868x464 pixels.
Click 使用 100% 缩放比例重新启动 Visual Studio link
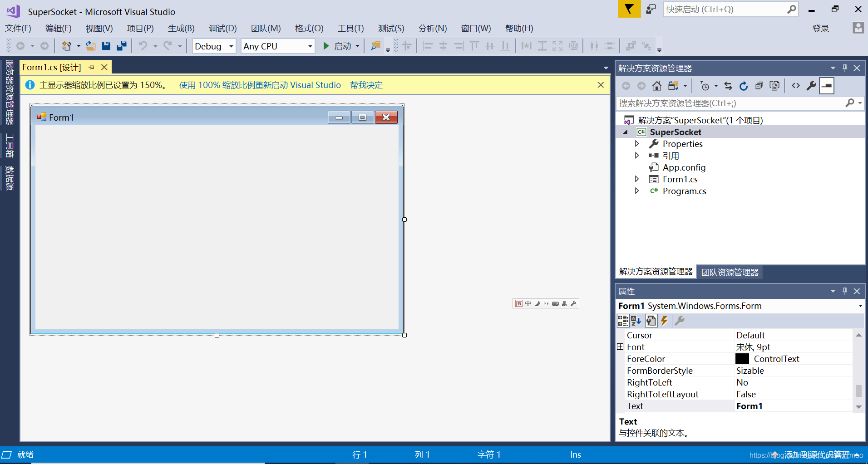coord(260,85)
